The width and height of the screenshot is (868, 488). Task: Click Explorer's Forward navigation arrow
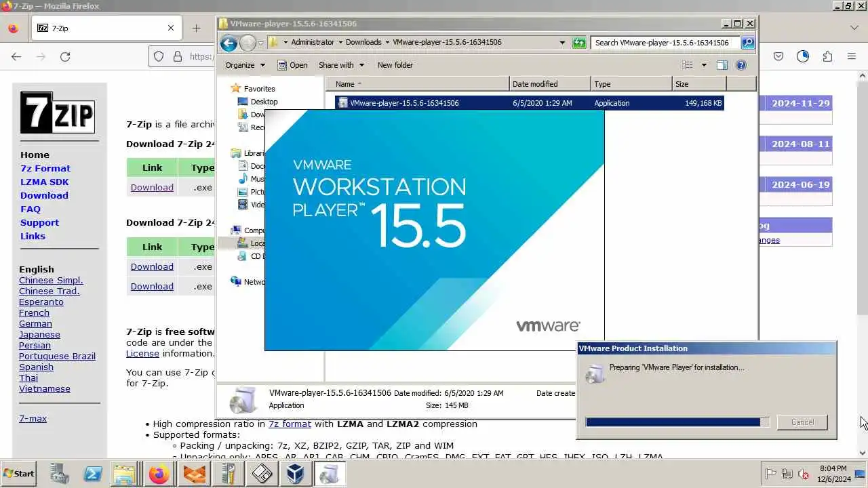248,43
